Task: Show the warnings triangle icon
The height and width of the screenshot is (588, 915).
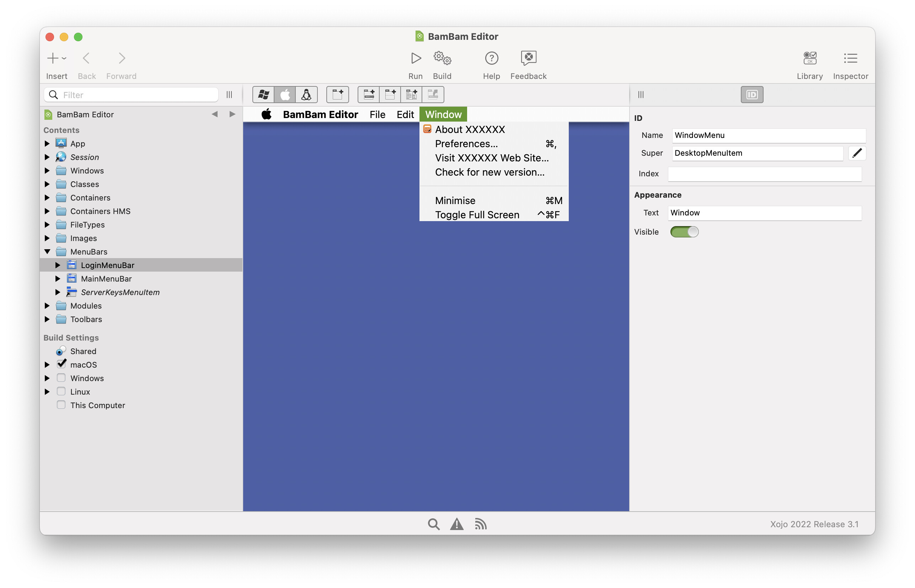Action: click(456, 524)
